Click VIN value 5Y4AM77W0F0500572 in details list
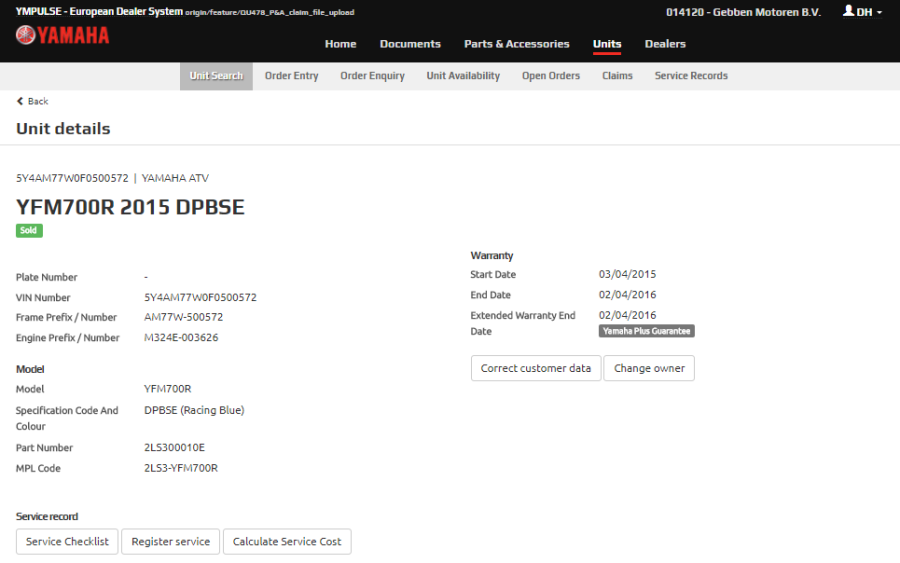Screen dimensions: 900x563 pos(200,297)
